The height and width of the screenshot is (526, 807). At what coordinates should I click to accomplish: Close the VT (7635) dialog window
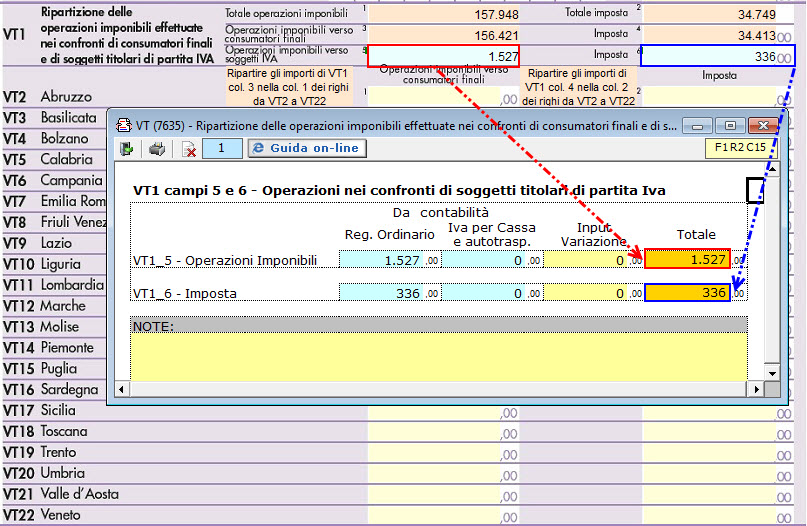[763, 126]
